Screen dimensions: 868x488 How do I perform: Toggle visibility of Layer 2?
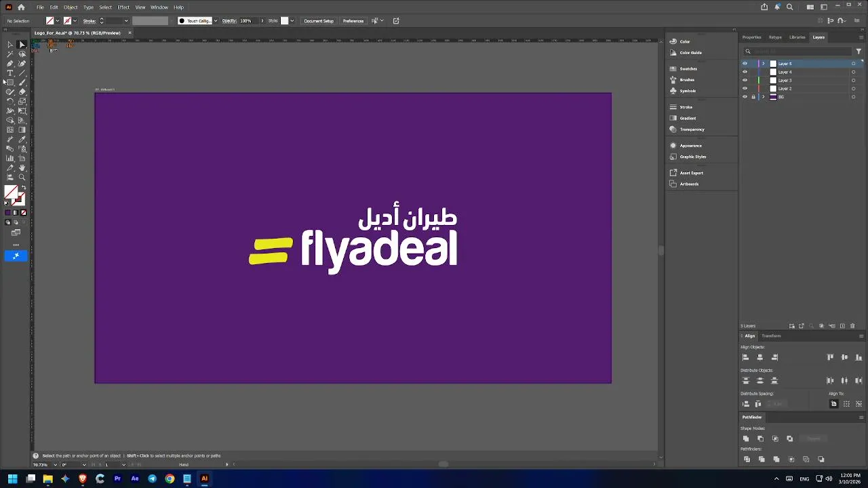(x=745, y=89)
